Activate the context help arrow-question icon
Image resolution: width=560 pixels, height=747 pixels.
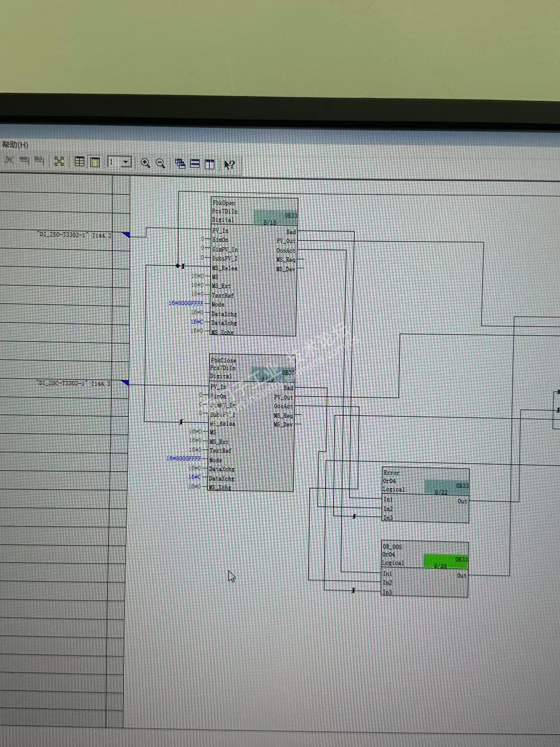click(230, 165)
